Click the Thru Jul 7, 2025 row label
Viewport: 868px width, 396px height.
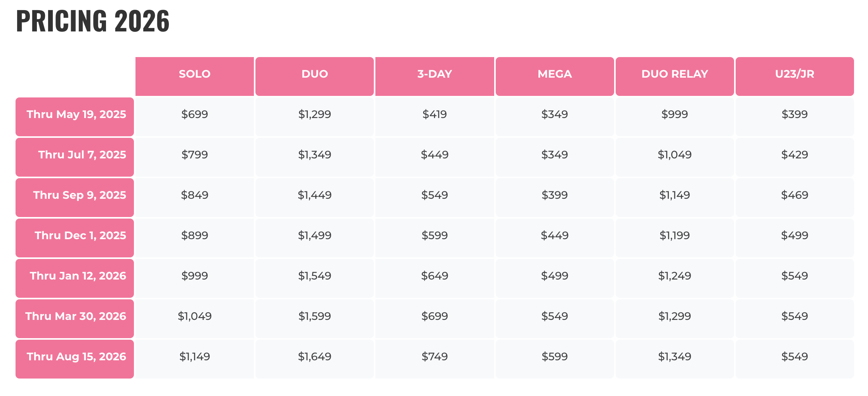[82, 155]
